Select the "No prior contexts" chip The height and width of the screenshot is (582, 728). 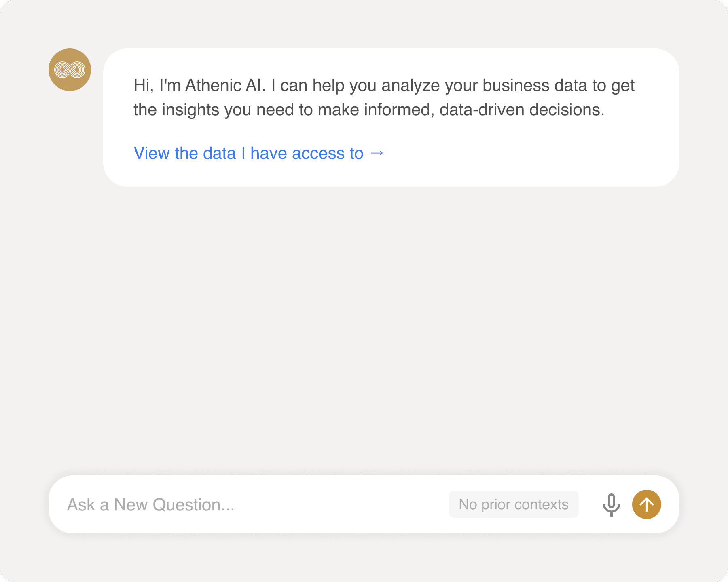pyautogui.click(x=514, y=504)
